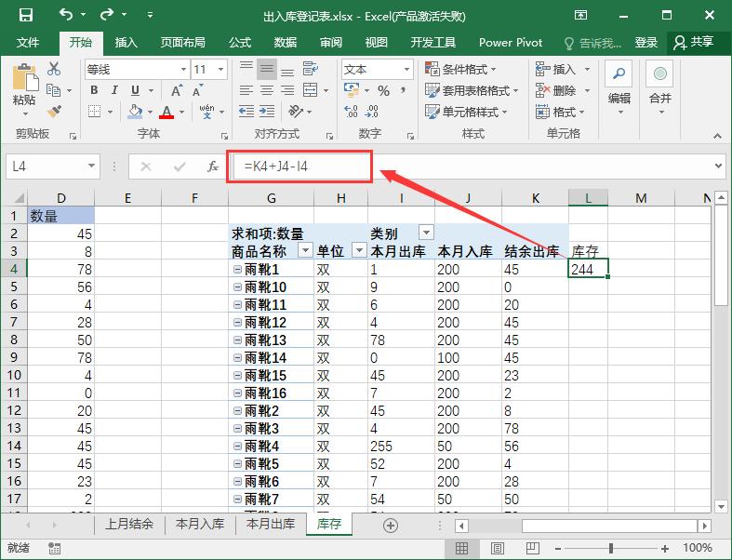This screenshot has height=560, width=732.
Task: Switch to the Power Pivot tab
Action: tap(511, 43)
